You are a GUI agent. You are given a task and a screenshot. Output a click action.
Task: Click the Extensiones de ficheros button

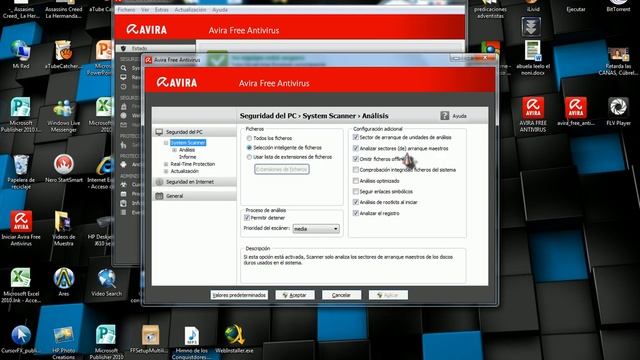point(282,169)
